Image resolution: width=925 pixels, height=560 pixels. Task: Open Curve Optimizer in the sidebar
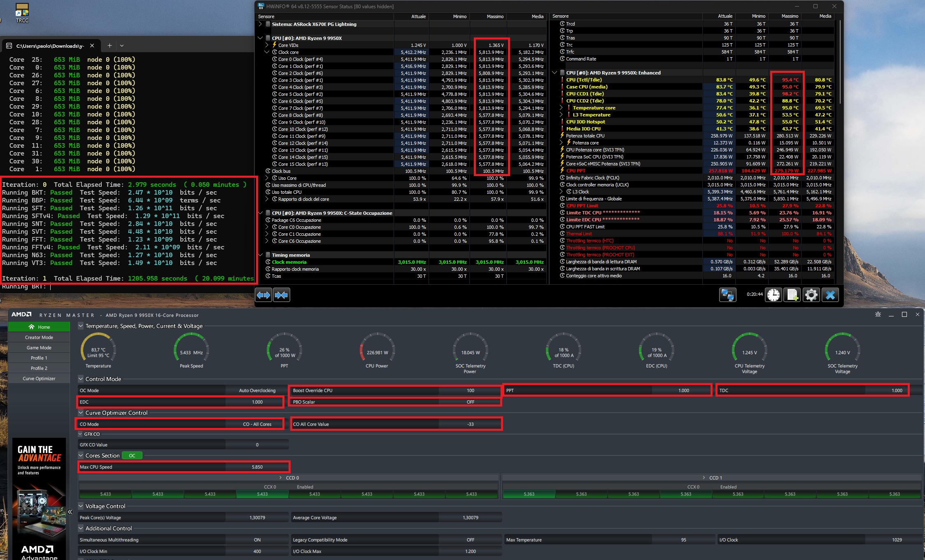39,379
